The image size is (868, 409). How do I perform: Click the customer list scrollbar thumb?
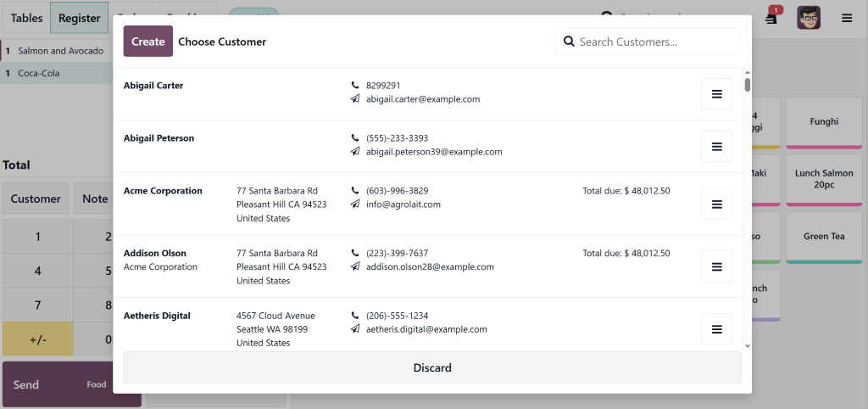point(748,85)
